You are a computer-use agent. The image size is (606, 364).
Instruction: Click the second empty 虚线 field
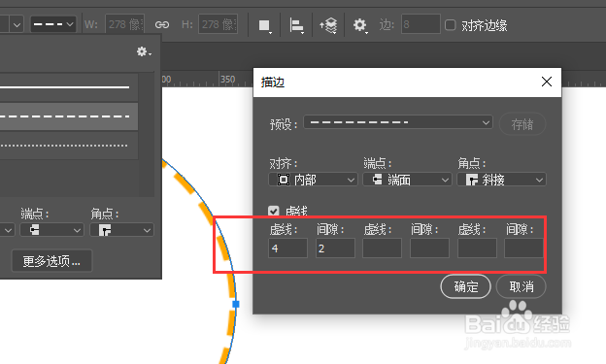click(383, 248)
